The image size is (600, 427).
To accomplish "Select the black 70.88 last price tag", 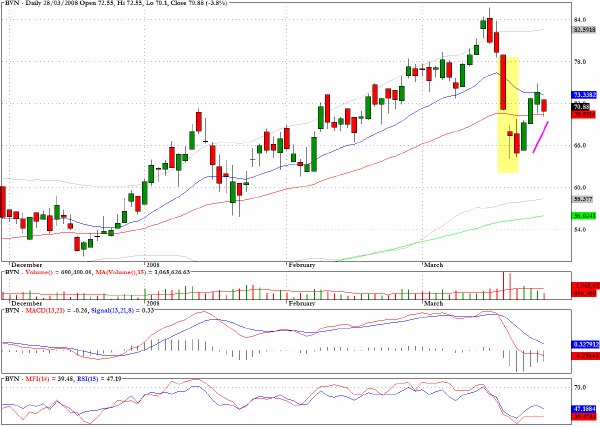I will [581, 107].
